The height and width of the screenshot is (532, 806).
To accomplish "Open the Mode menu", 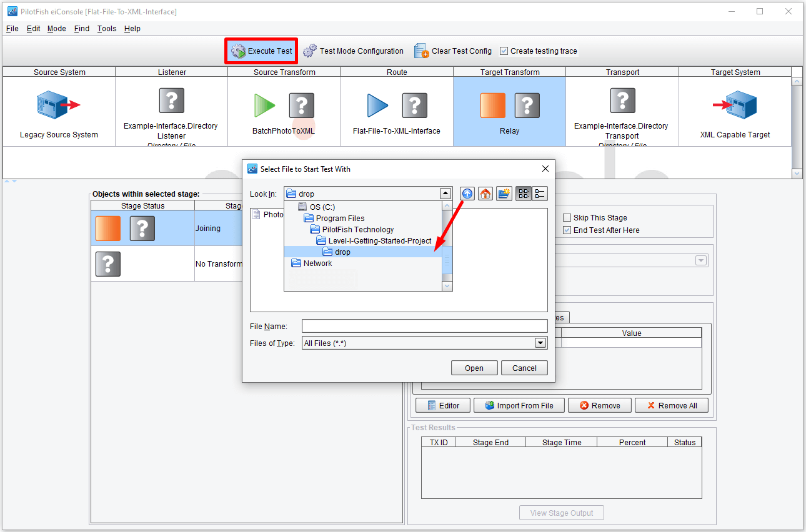I will pos(56,29).
